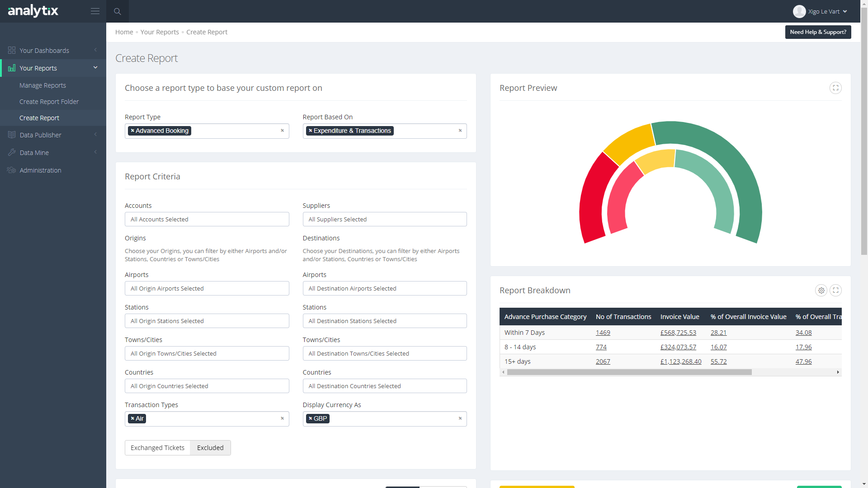Go to Home breadcrumb
868x488 pixels.
(124, 32)
